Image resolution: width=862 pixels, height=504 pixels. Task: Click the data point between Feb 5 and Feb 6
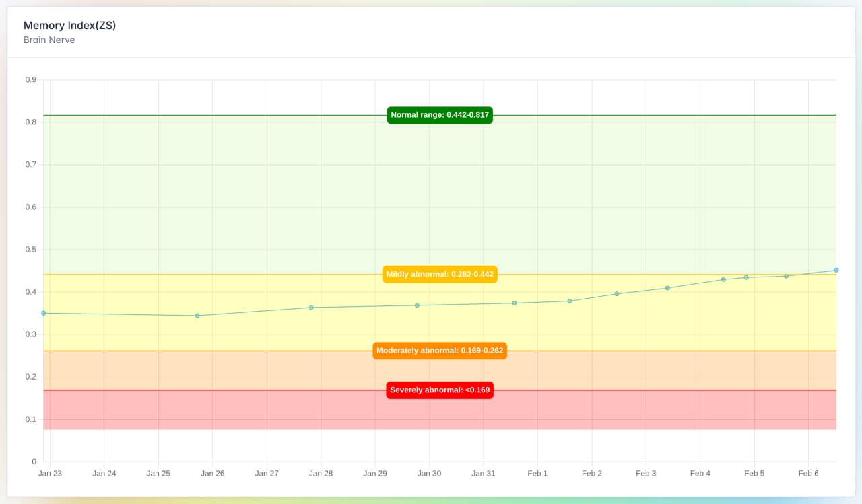point(786,276)
